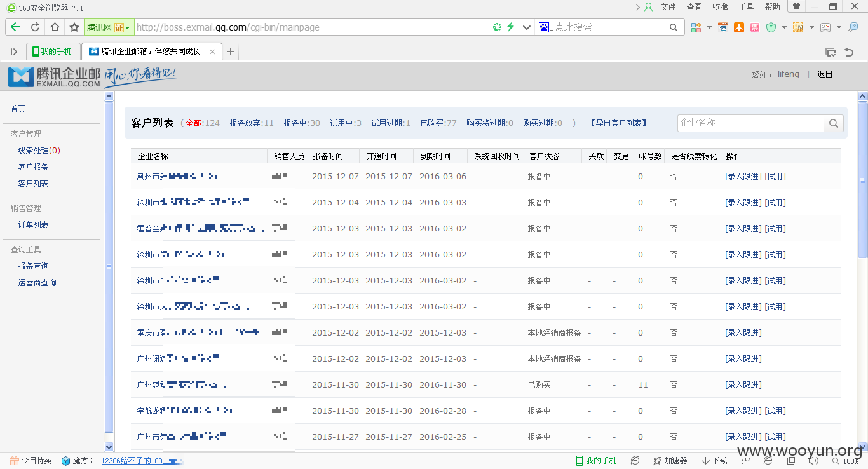Open the tab list icon at tab bar right

[x=830, y=52]
